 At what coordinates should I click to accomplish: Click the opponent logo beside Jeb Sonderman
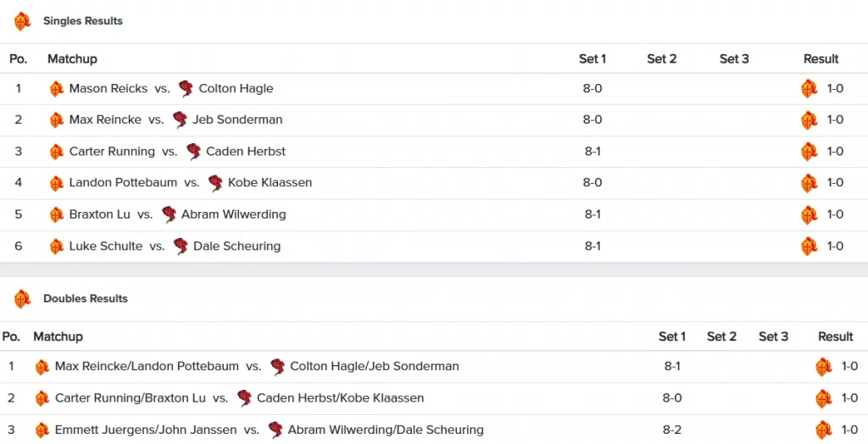point(180,119)
